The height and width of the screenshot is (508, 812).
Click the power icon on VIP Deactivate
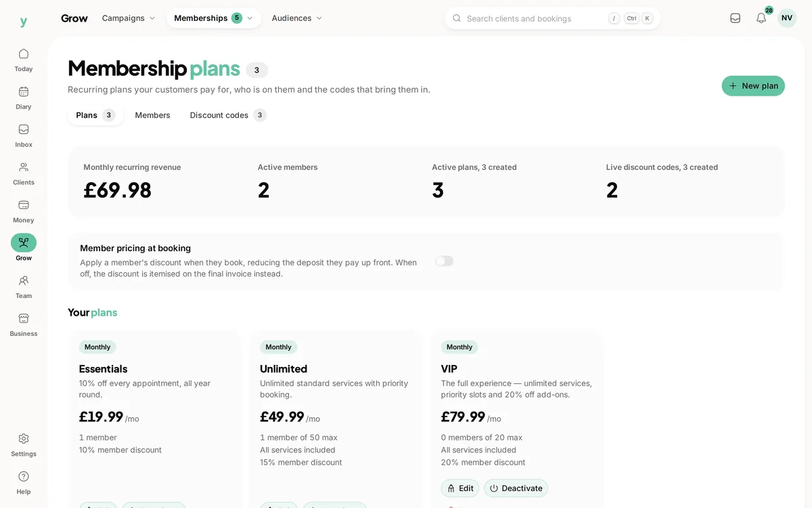494,488
